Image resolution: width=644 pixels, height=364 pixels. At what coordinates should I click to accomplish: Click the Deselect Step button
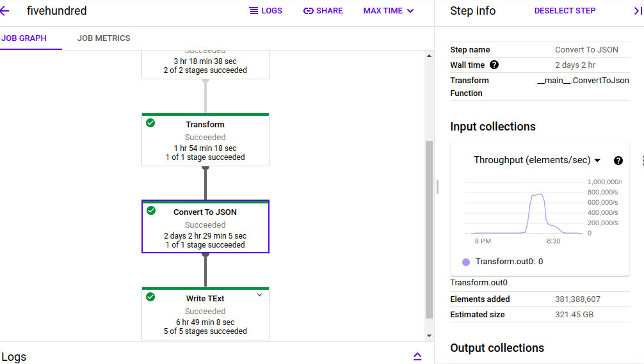565,11
